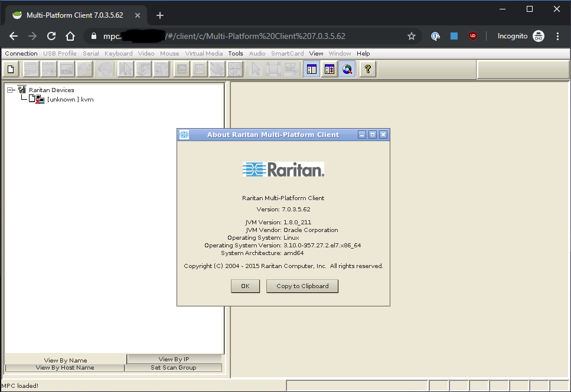This screenshot has height=392, width=571.
Task: Click the greyed-out monitor video settings icon
Action: [x=67, y=69]
